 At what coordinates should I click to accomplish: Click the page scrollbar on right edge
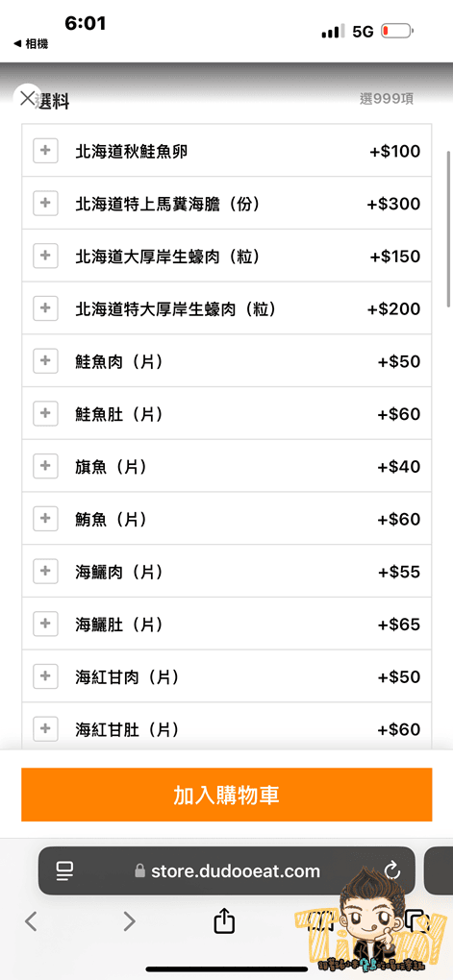pos(448,228)
